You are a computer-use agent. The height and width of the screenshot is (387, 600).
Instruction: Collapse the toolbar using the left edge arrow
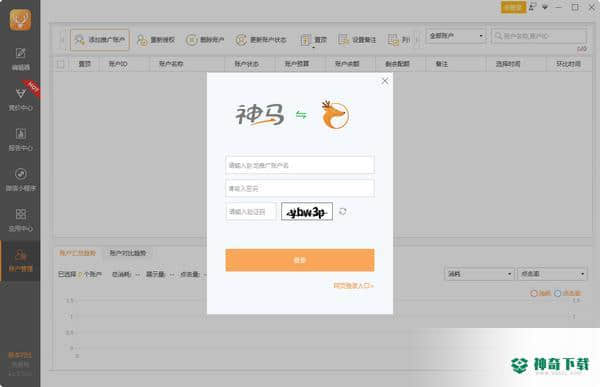(62, 40)
